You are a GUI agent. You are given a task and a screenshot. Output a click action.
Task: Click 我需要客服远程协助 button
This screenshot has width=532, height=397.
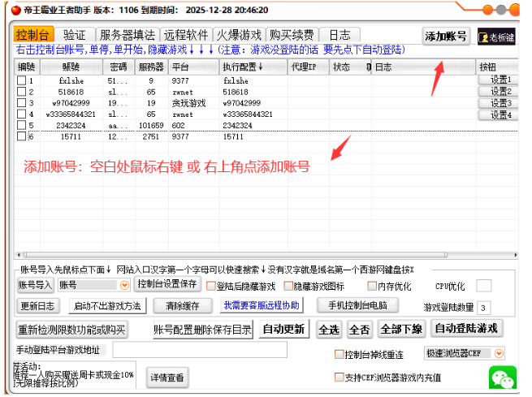262,305
